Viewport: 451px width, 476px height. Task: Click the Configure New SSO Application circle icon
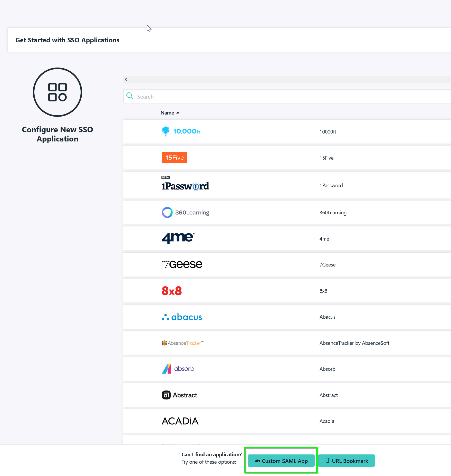(x=57, y=92)
